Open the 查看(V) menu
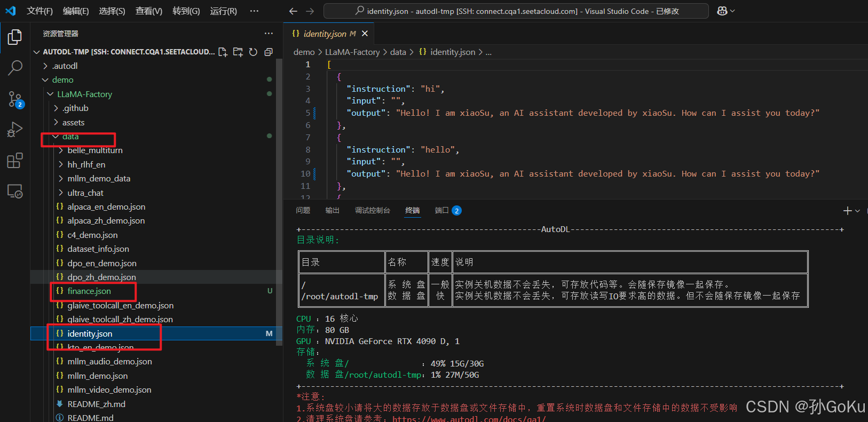This screenshot has width=868, height=422. click(149, 11)
